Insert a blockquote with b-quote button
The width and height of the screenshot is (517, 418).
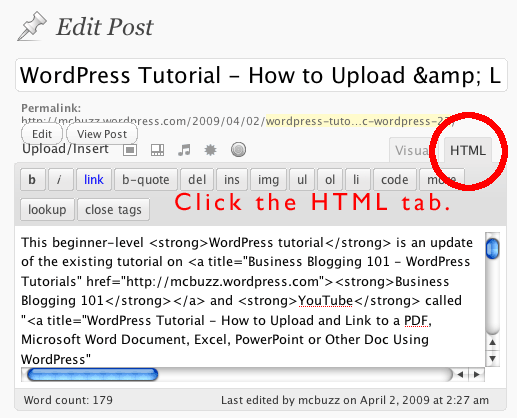click(146, 180)
